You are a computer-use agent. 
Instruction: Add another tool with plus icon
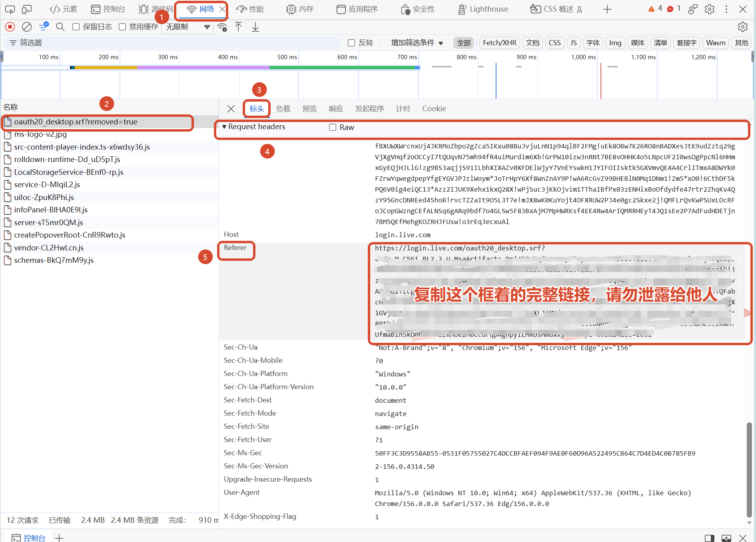click(x=607, y=9)
